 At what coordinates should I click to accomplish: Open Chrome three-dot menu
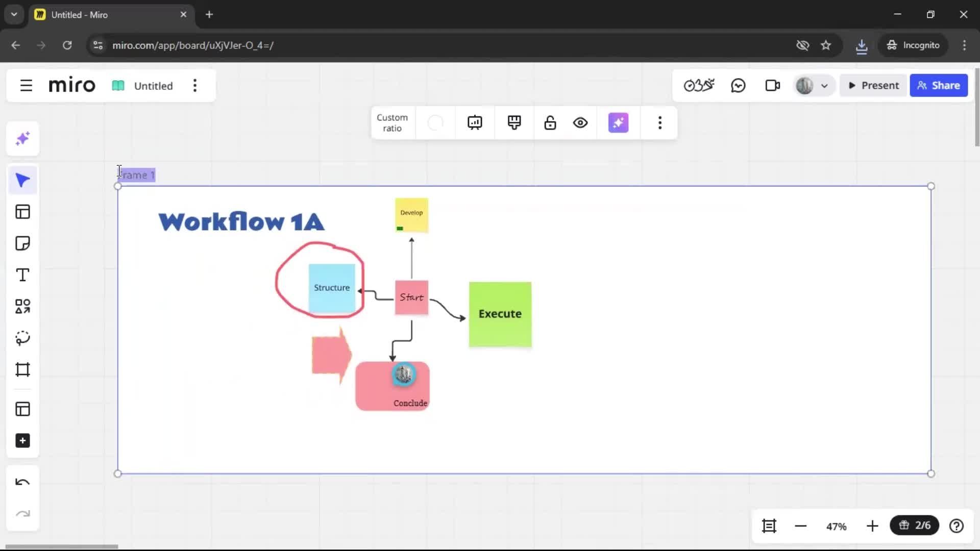tap(964, 45)
